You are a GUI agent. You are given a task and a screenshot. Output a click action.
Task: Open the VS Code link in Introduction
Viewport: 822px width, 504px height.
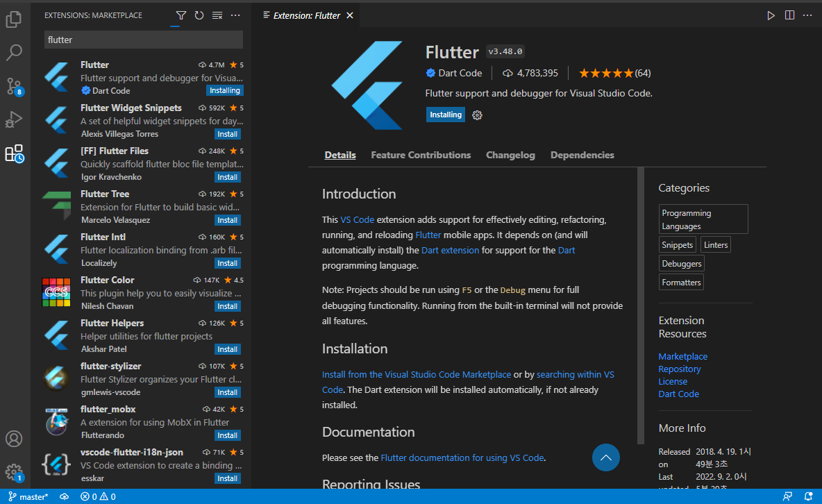coord(358,220)
